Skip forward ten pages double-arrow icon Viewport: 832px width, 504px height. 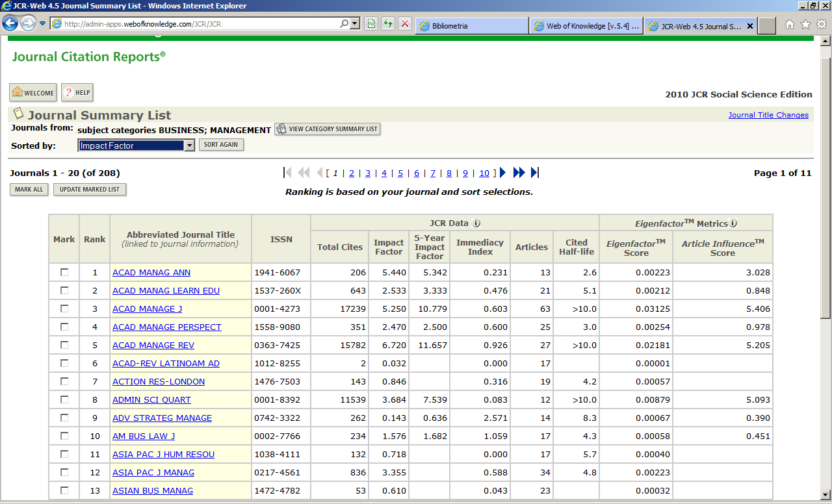coord(519,173)
